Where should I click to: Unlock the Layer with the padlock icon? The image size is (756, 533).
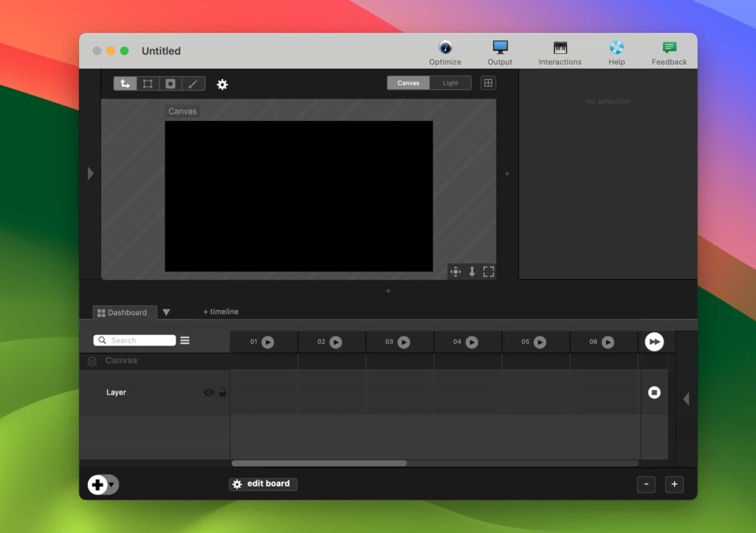(222, 392)
